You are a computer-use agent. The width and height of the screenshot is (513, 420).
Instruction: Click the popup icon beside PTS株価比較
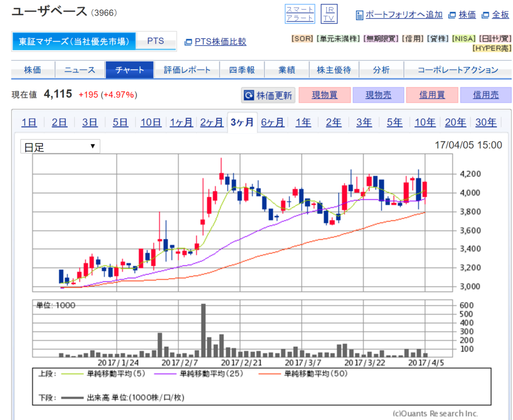188,42
